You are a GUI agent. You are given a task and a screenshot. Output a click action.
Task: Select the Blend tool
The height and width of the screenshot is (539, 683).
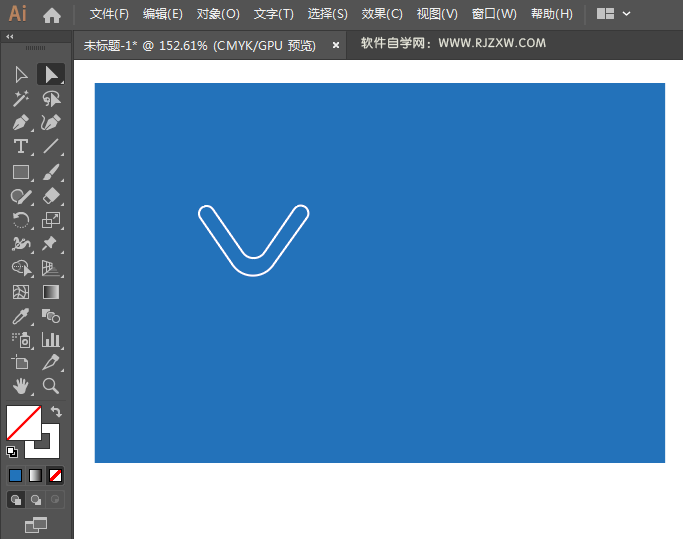51,316
